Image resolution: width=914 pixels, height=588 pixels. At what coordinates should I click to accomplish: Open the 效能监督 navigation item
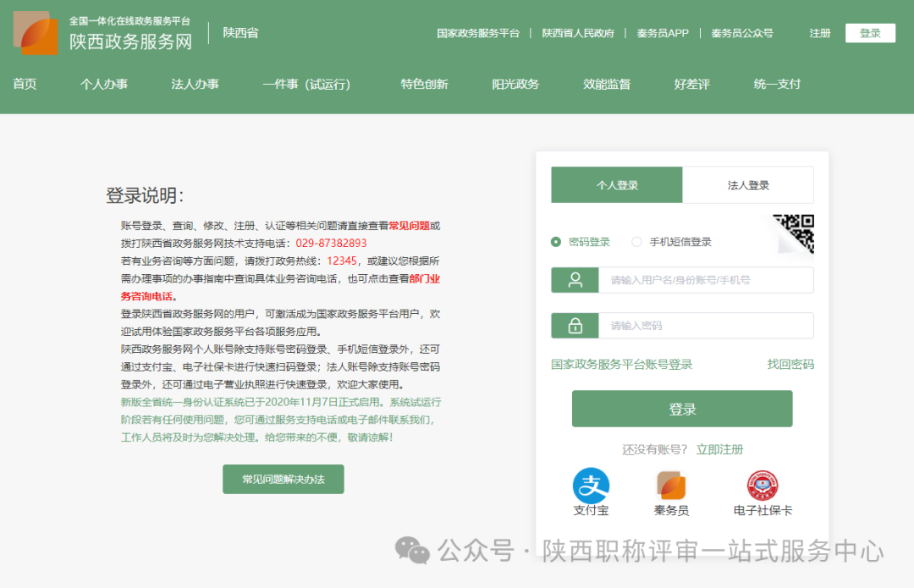[x=607, y=84]
